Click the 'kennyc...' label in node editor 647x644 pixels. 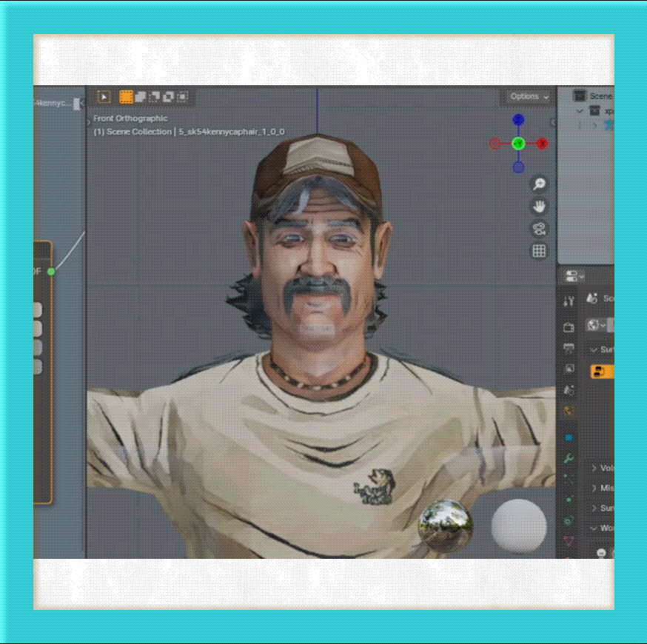pyautogui.click(x=53, y=103)
